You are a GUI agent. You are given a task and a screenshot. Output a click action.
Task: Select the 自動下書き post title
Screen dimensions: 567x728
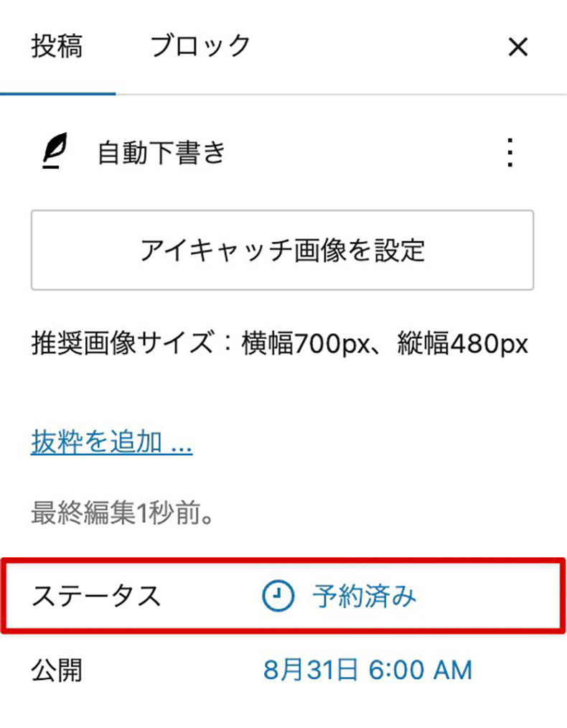(x=161, y=152)
